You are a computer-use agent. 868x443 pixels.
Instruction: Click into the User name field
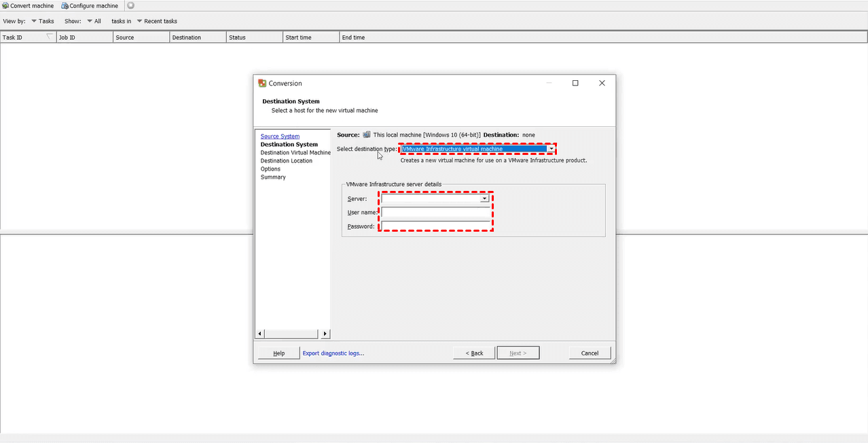tap(435, 212)
